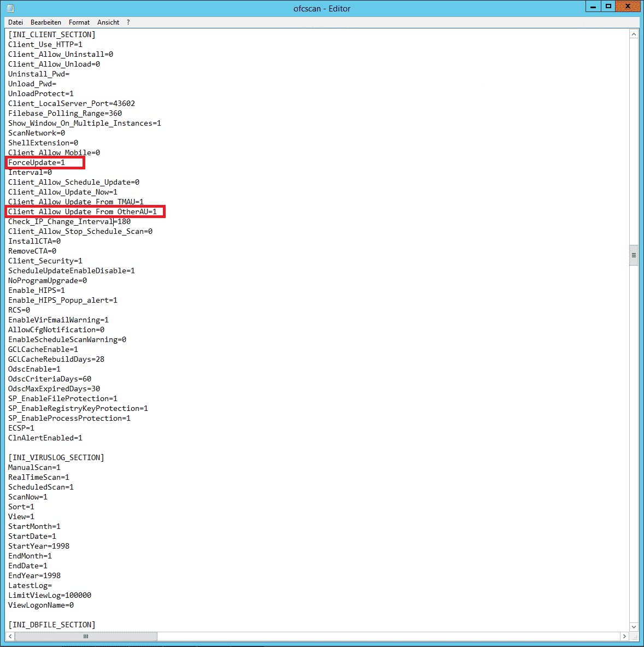The width and height of the screenshot is (644, 647).
Task: Click the OdscMaxExpiredDays=30 line
Action: [x=54, y=389]
